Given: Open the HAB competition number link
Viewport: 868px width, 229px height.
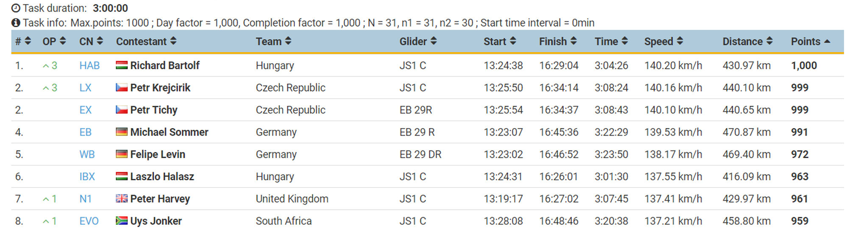Looking at the screenshot, I should [89, 66].
